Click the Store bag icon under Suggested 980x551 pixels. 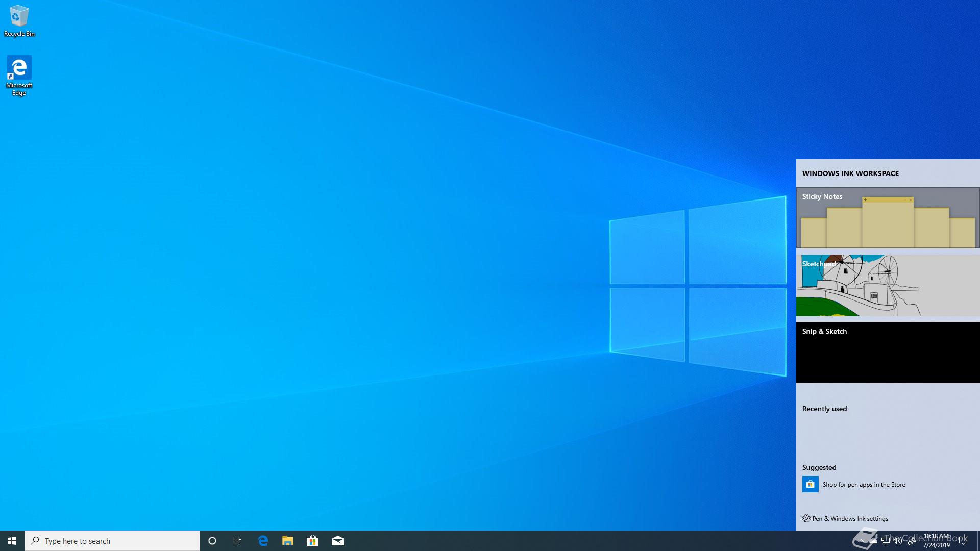pos(811,484)
